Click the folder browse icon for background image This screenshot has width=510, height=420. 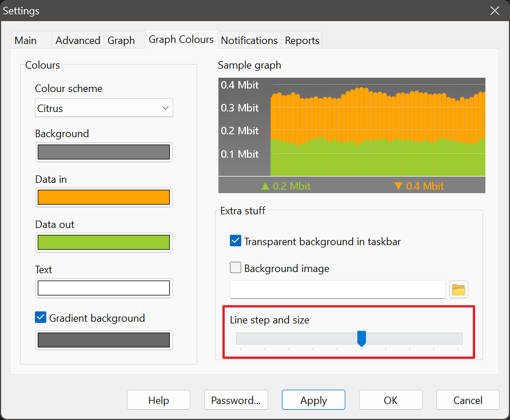click(x=459, y=289)
